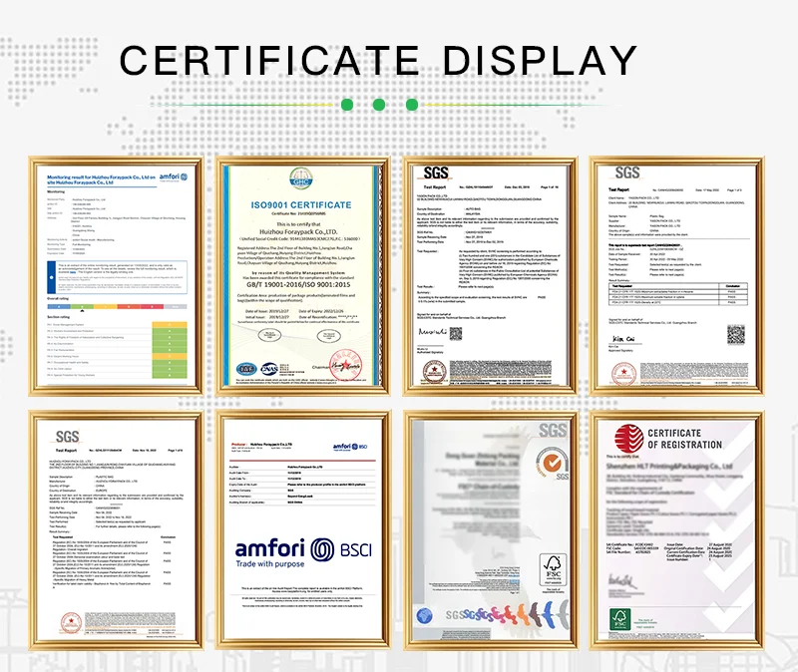
Task: Click the SGS logo on Plastic Bag report
Action: pyautogui.click(x=627, y=172)
